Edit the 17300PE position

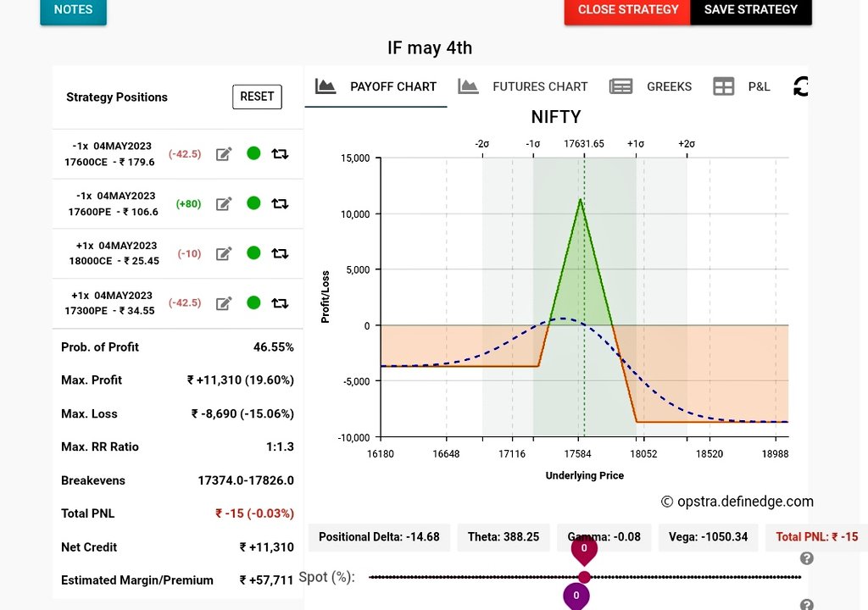click(224, 303)
